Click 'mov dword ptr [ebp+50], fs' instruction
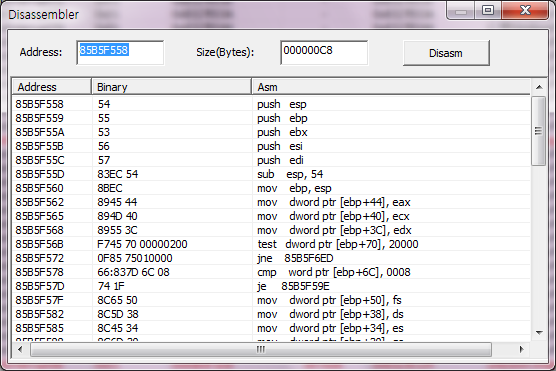Screen dimensions: 556x371 click(329, 300)
